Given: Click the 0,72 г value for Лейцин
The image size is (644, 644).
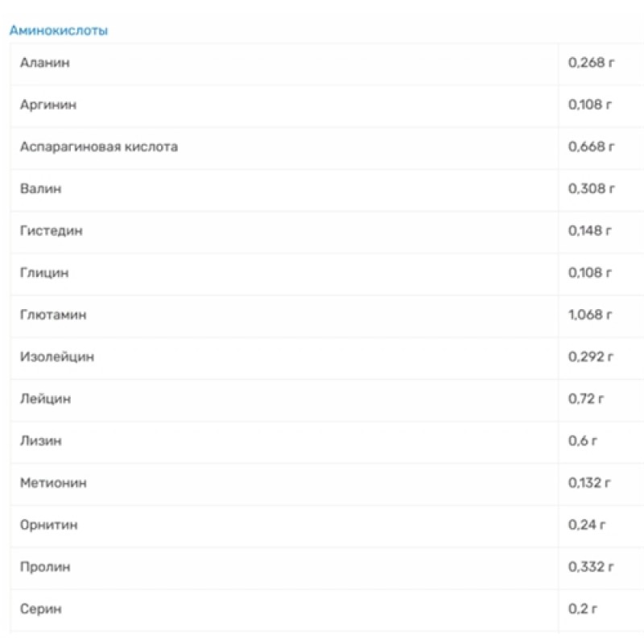Looking at the screenshot, I should pos(588,398).
